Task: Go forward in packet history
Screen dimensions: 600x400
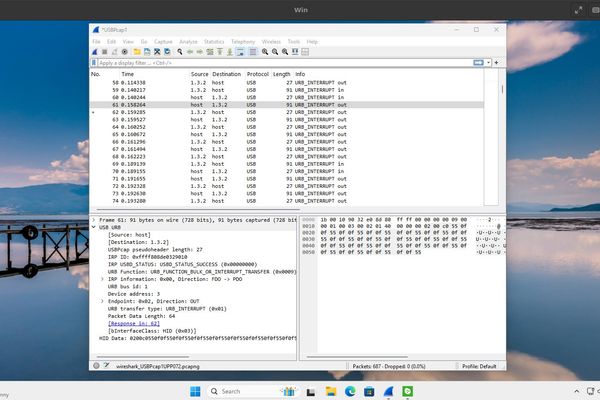Action: (x=200, y=52)
